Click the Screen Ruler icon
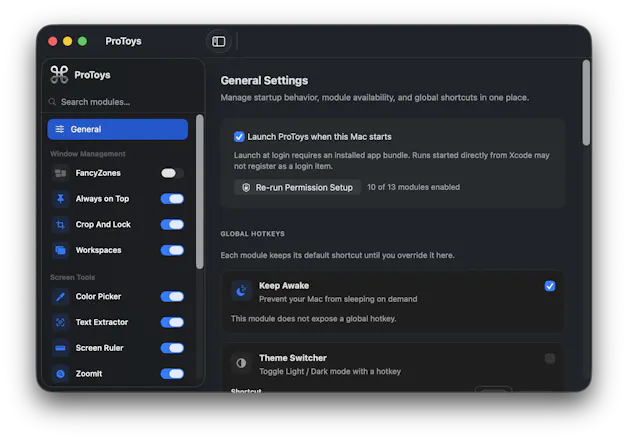This screenshot has width=628, height=440. [x=60, y=348]
